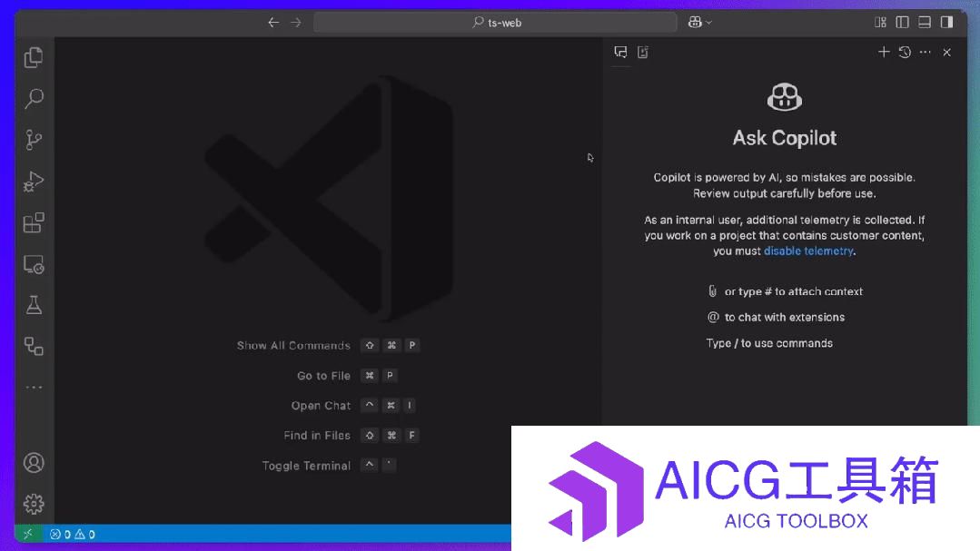
Task: Expand the Copilot title bar dropdown chevron
Action: pos(708,23)
